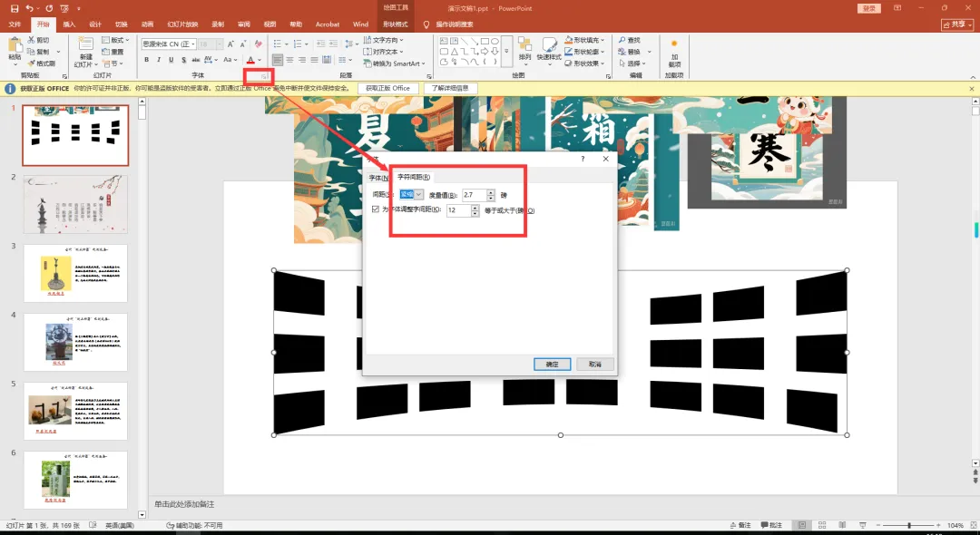Expand the font color dropdown arrow
This screenshot has height=535, width=980.
pos(260,60)
